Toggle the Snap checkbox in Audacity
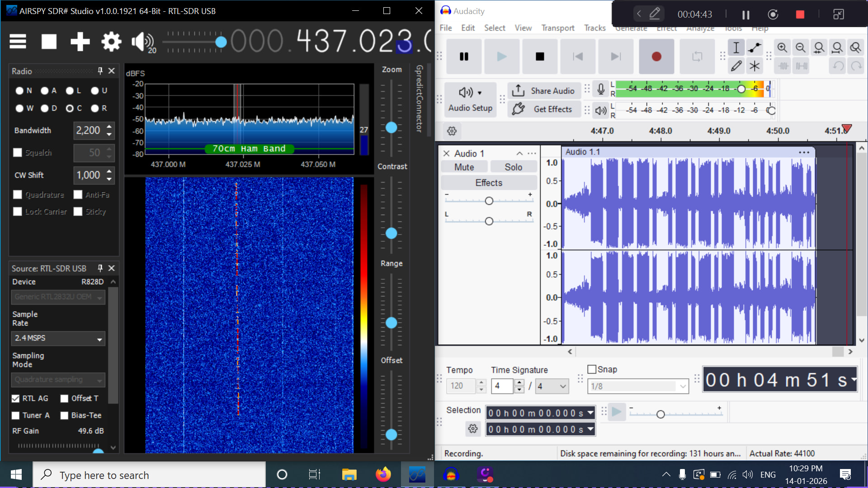This screenshot has width=868, height=488. tap(592, 369)
